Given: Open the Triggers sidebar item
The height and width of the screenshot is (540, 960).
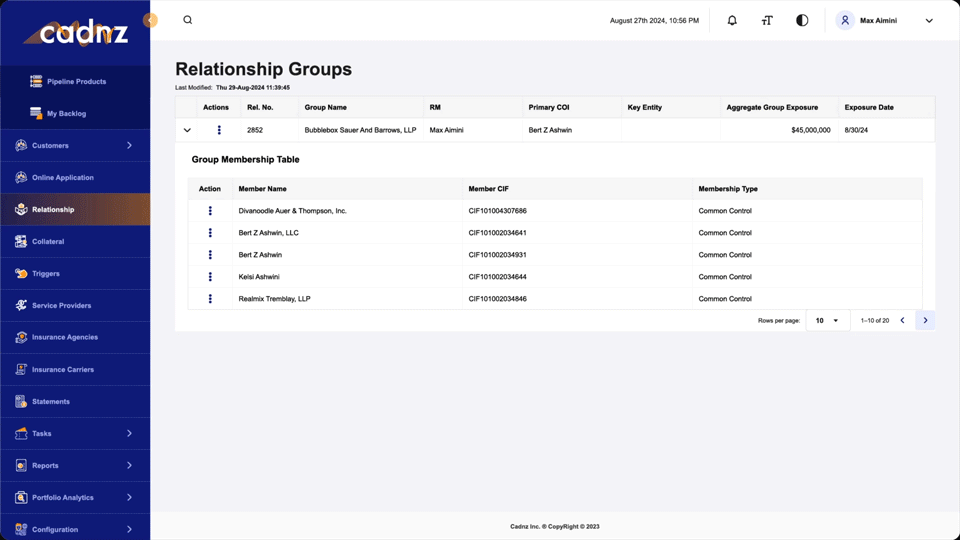Looking at the screenshot, I should [46, 274].
